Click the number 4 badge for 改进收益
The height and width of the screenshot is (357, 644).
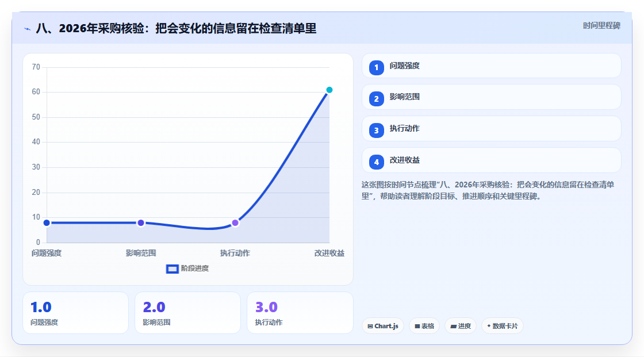pos(376,162)
